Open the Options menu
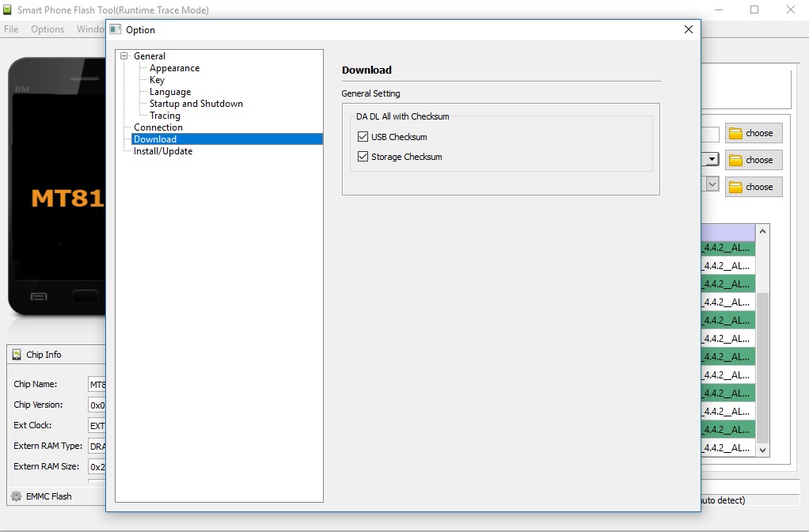This screenshot has width=809, height=532. click(x=47, y=29)
